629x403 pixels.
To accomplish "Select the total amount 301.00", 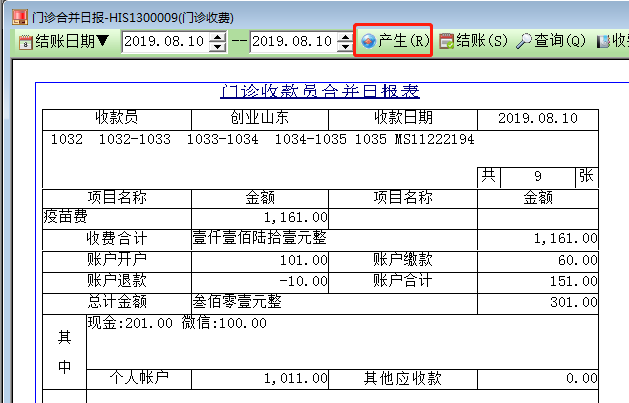I will (574, 302).
